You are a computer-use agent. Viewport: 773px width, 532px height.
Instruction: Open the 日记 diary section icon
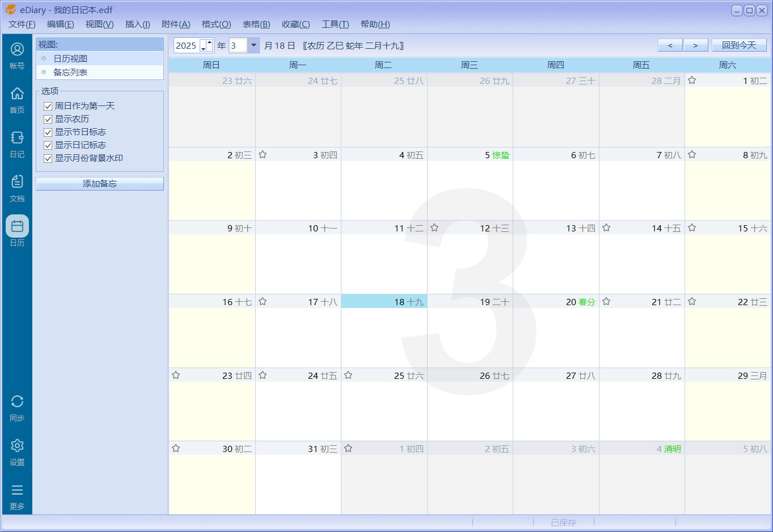tap(17, 143)
